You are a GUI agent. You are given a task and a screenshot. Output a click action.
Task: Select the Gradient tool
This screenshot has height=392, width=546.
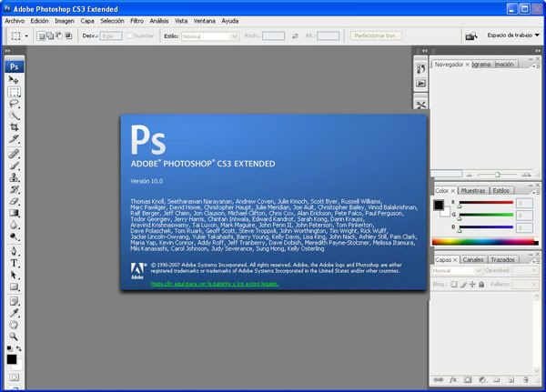14,213
